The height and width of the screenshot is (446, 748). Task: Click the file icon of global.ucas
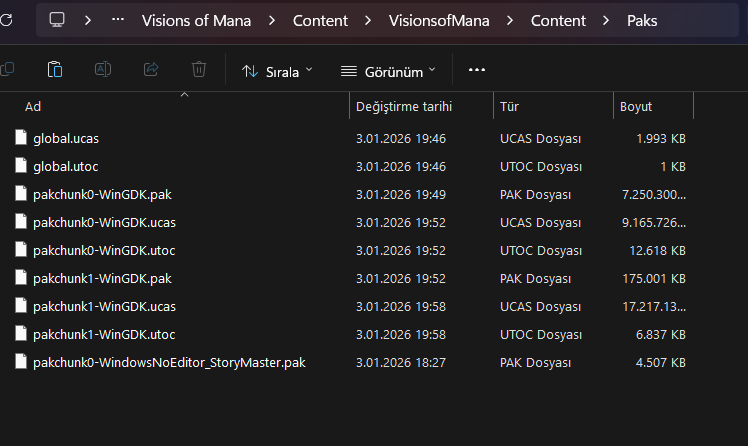21,138
